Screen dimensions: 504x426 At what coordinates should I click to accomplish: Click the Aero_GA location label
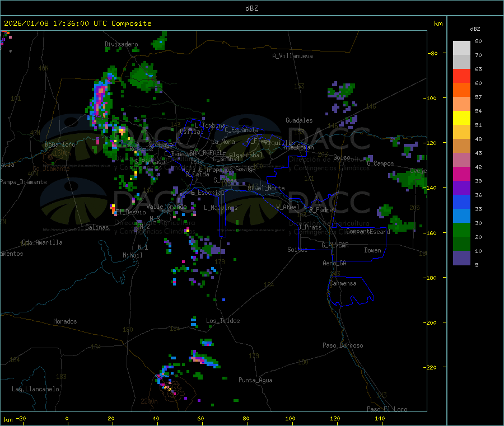coord(335,263)
